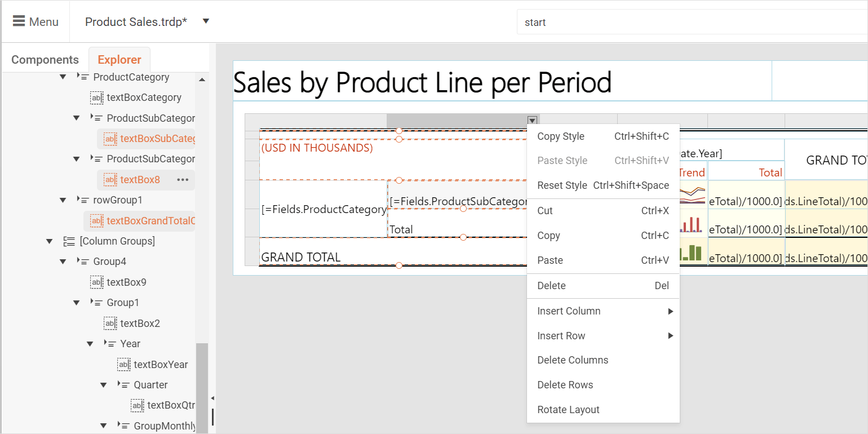Click the group icon beside Year
The width and height of the screenshot is (868, 434).
pos(110,344)
